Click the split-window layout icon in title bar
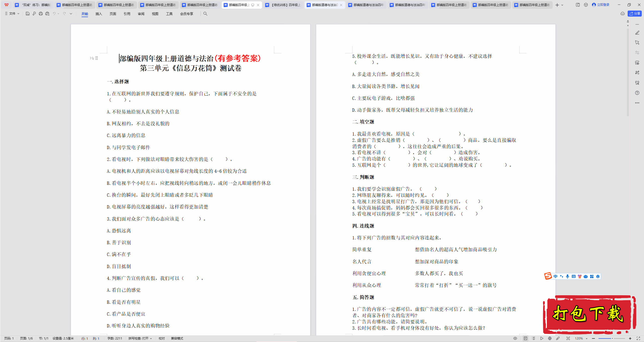The width and height of the screenshot is (644, 342). click(578, 5)
